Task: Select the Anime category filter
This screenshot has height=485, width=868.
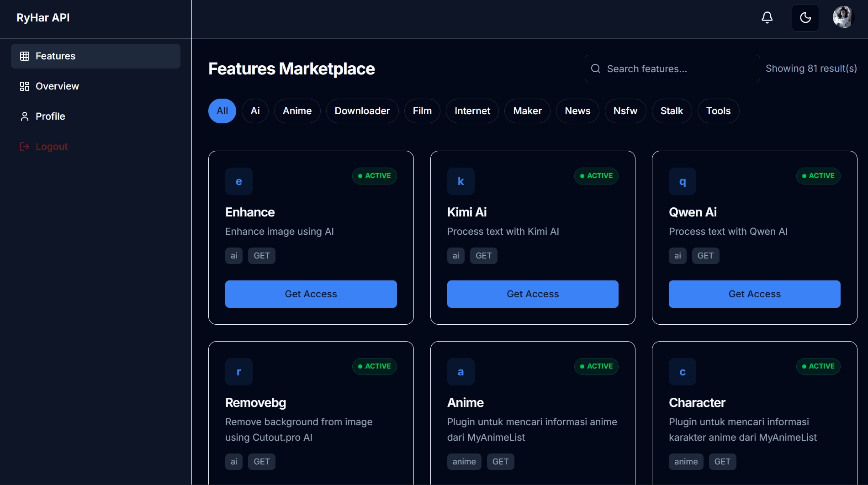Action: (297, 111)
